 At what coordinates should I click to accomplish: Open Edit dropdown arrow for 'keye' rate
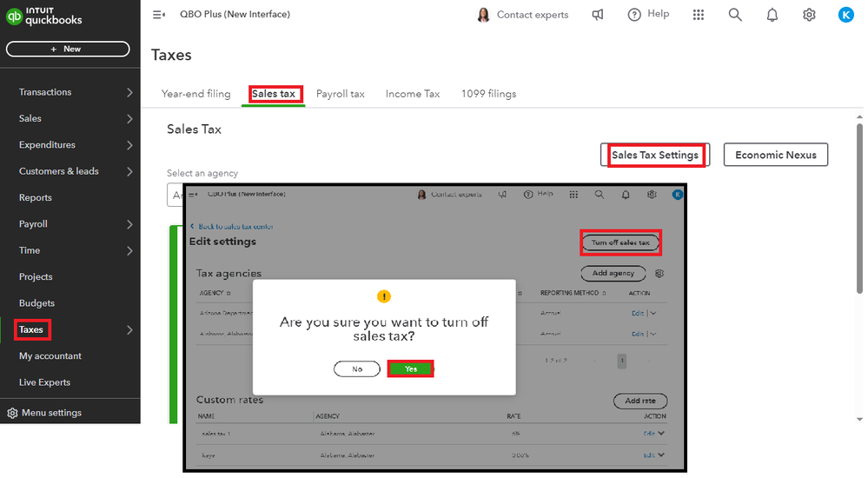(x=661, y=455)
